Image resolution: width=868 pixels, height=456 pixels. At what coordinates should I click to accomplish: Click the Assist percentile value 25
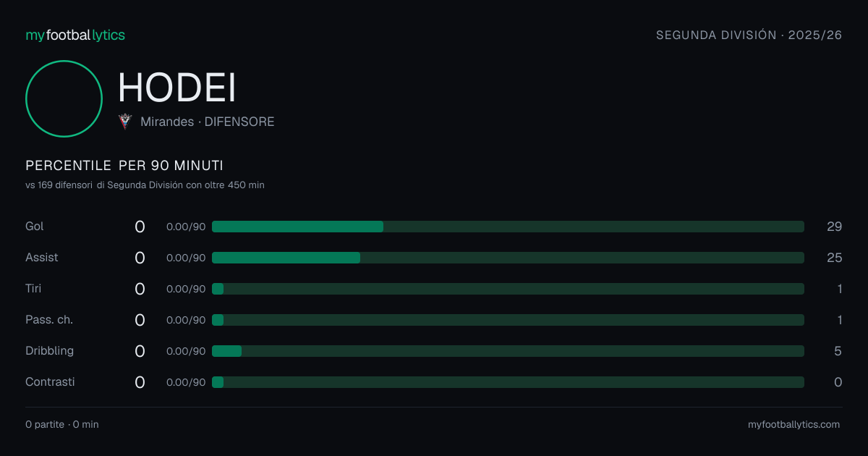tap(834, 258)
